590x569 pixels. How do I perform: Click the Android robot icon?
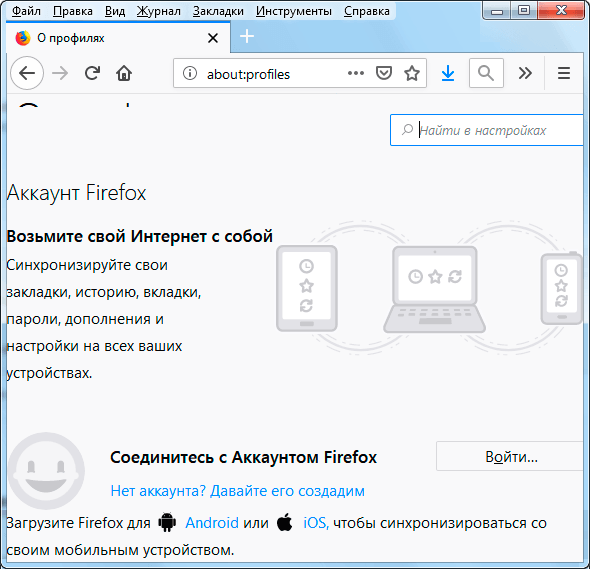click(167, 522)
